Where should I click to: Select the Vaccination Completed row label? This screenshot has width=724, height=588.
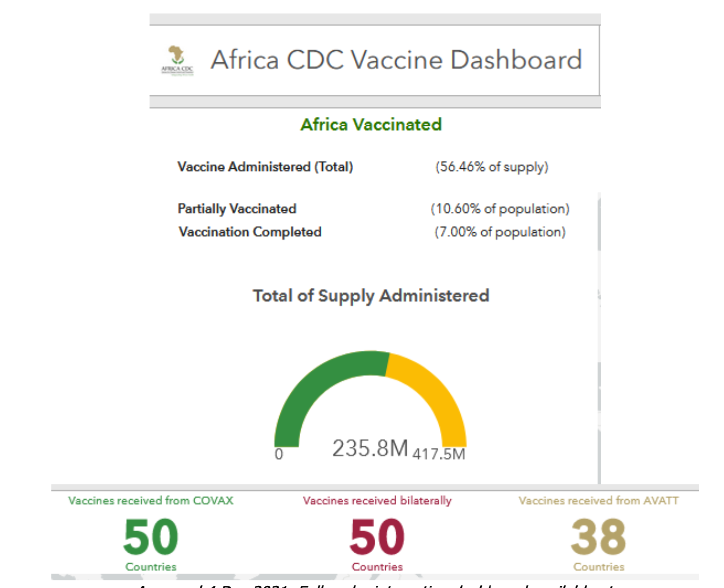pos(249,232)
